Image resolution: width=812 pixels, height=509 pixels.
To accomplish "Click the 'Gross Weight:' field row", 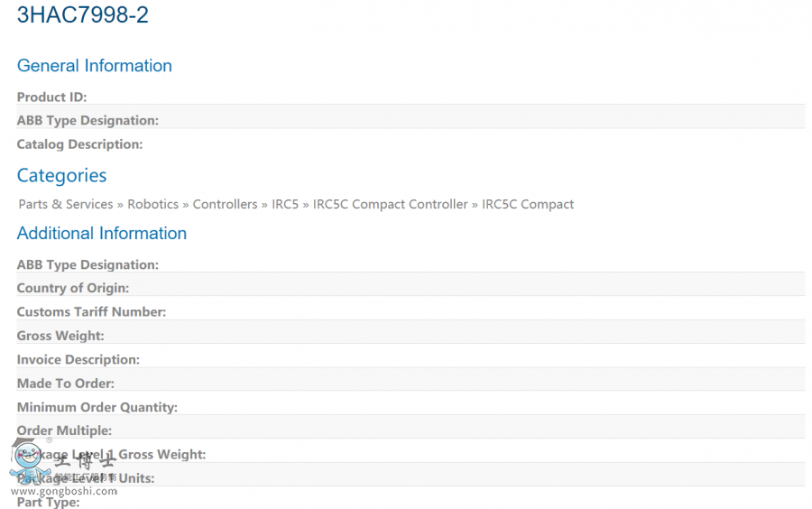I will coord(60,336).
